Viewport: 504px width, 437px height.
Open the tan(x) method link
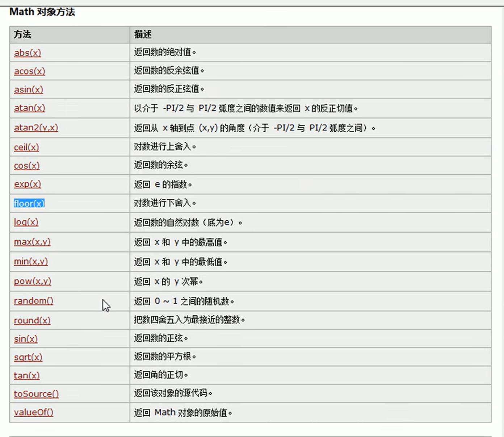[27, 375]
